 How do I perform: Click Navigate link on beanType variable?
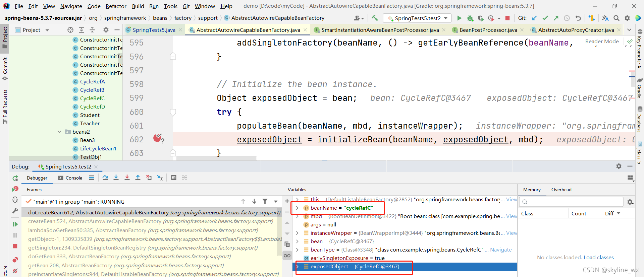(501, 250)
